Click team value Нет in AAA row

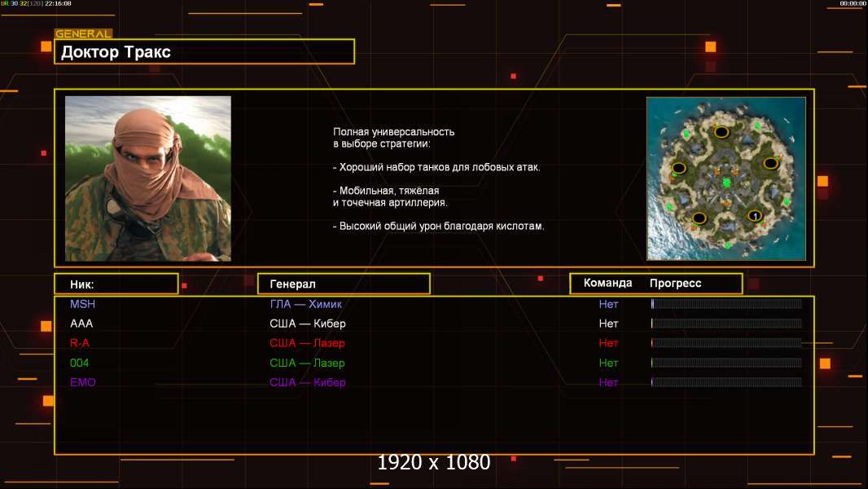tap(608, 324)
